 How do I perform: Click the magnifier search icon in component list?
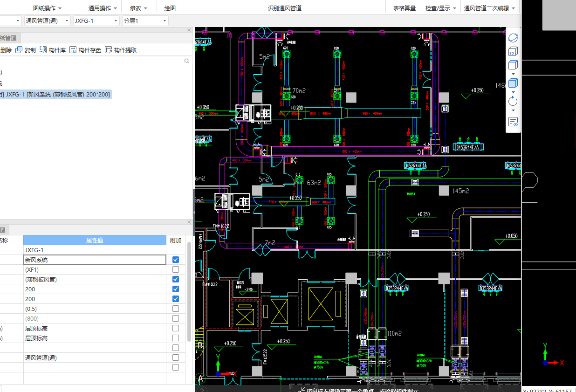click(186, 61)
